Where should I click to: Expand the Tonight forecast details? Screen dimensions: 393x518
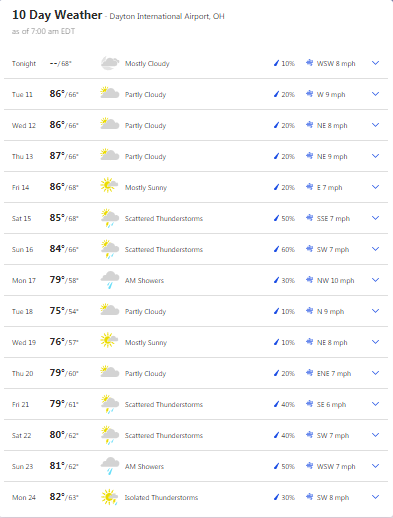(375, 63)
